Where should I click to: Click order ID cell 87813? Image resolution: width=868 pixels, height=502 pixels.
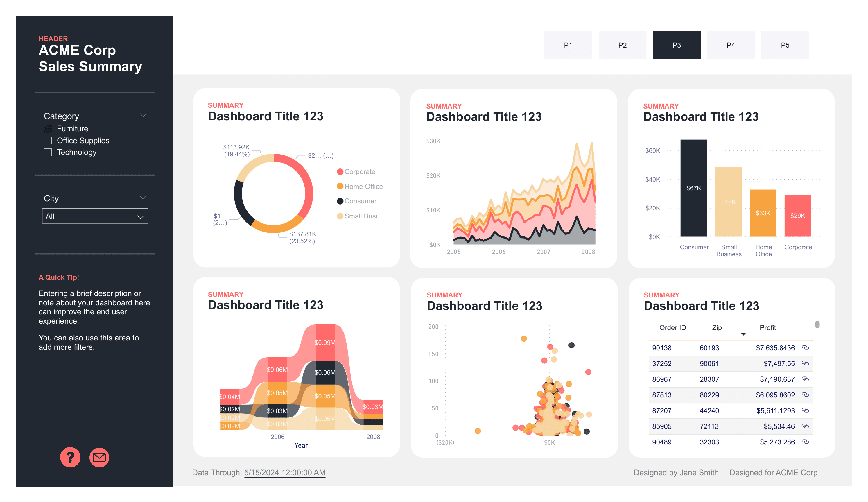[662, 395]
